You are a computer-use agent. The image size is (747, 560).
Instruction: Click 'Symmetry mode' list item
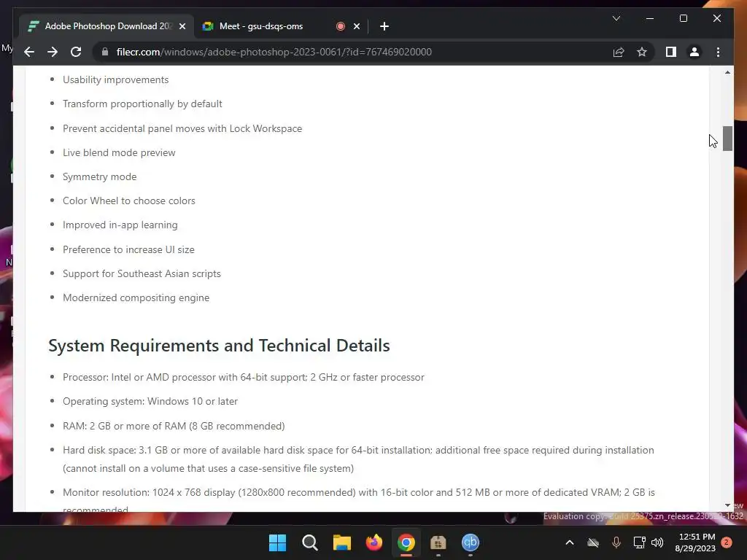tap(99, 176)
